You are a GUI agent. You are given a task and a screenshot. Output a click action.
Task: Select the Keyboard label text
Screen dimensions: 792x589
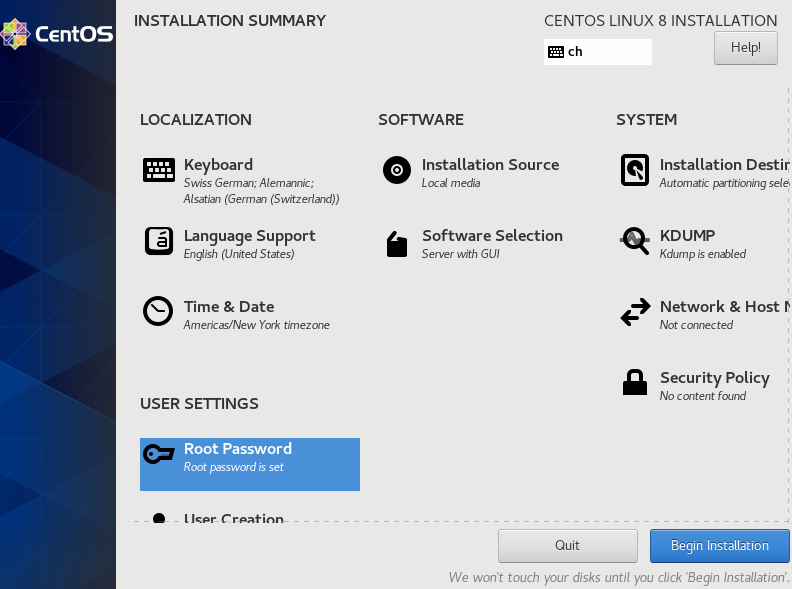coord(218,165)
